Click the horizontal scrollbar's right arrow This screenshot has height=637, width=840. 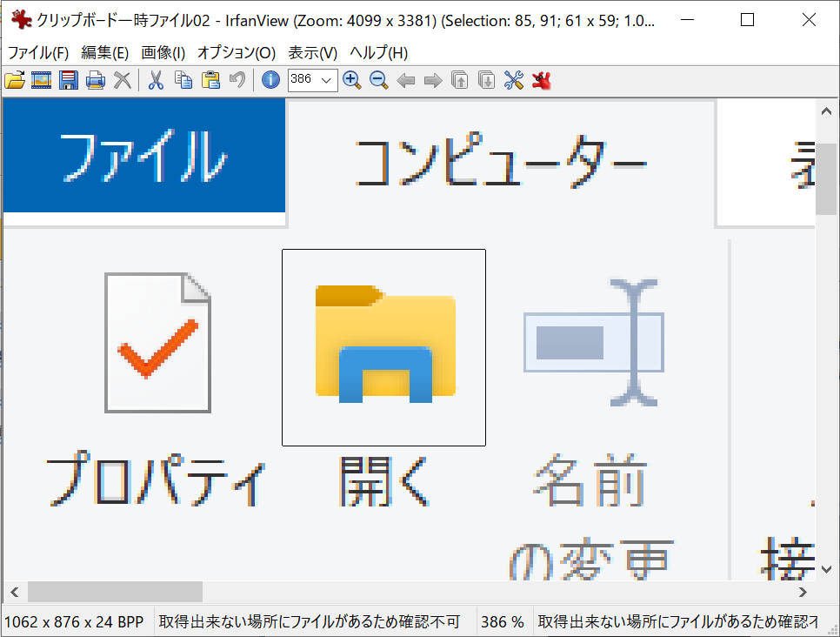(x=803, y=592)
